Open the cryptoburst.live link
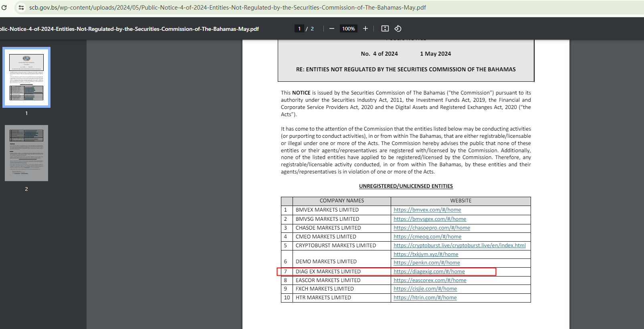Image resolution: width=644 pixels, height=329 pixels. click(x=459, y=246)
